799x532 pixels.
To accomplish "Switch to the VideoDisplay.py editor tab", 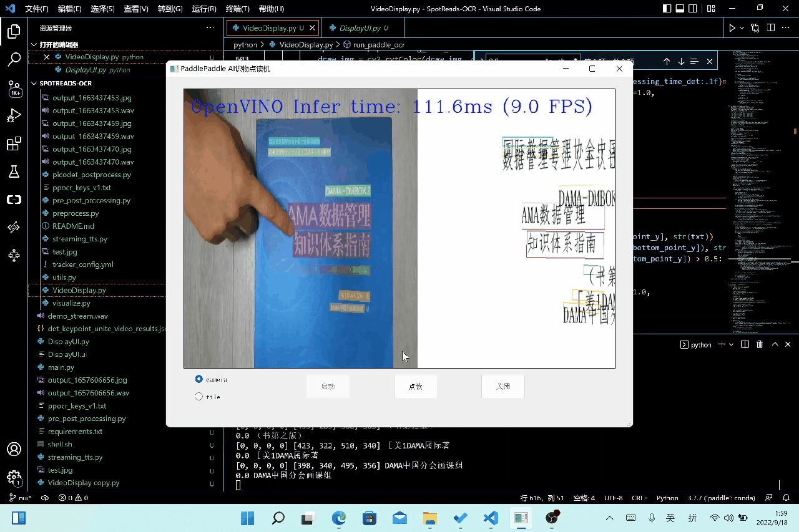I will 273,28.
